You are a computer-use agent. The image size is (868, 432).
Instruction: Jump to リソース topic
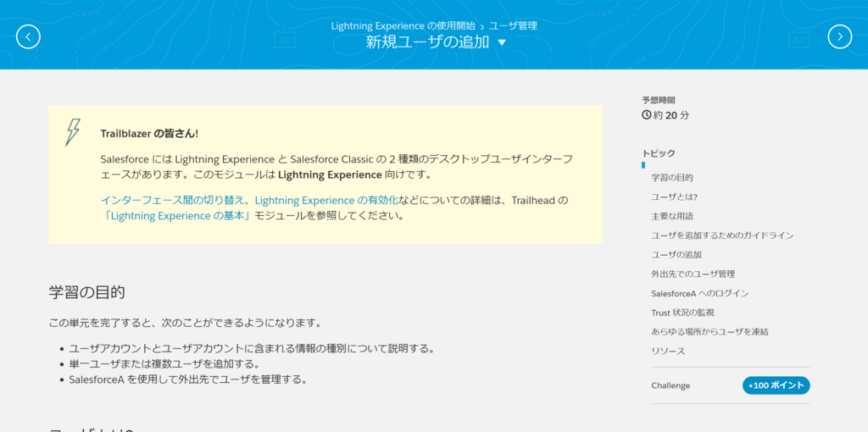tap(668, 352)
